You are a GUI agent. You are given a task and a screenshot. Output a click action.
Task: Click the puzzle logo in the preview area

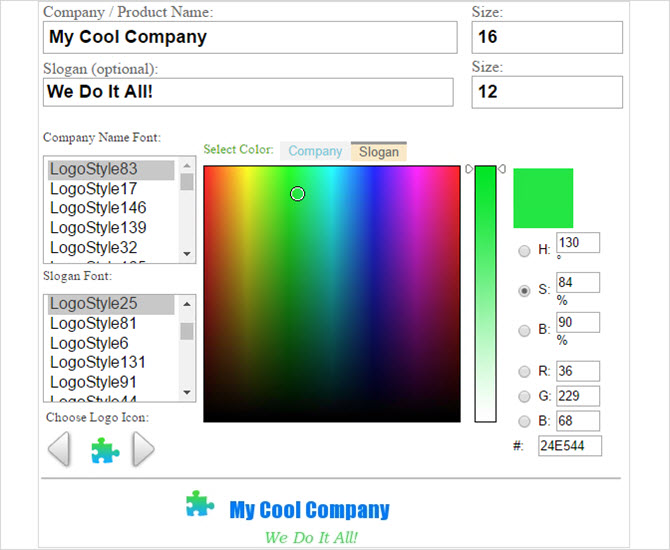[x=200, y=503]
